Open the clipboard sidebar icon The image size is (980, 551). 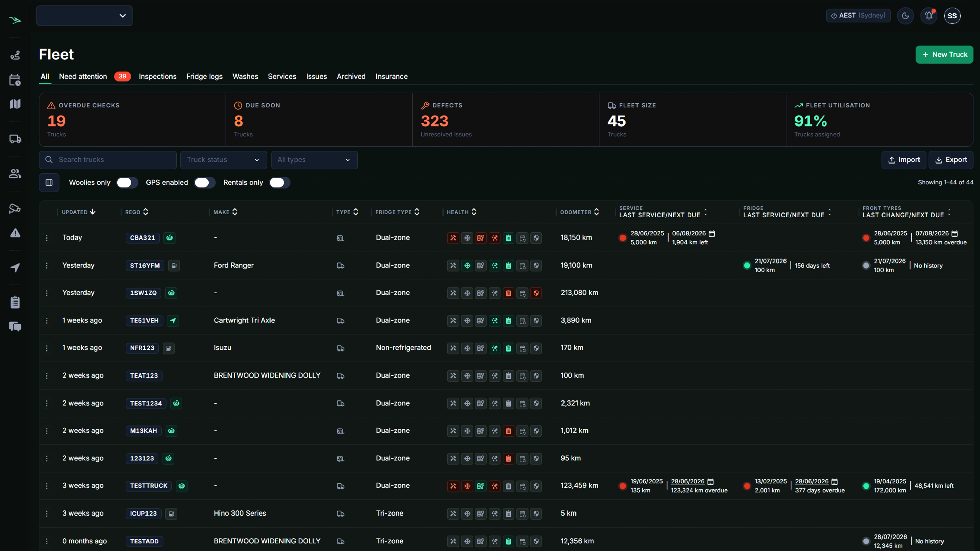pos(15,302)
